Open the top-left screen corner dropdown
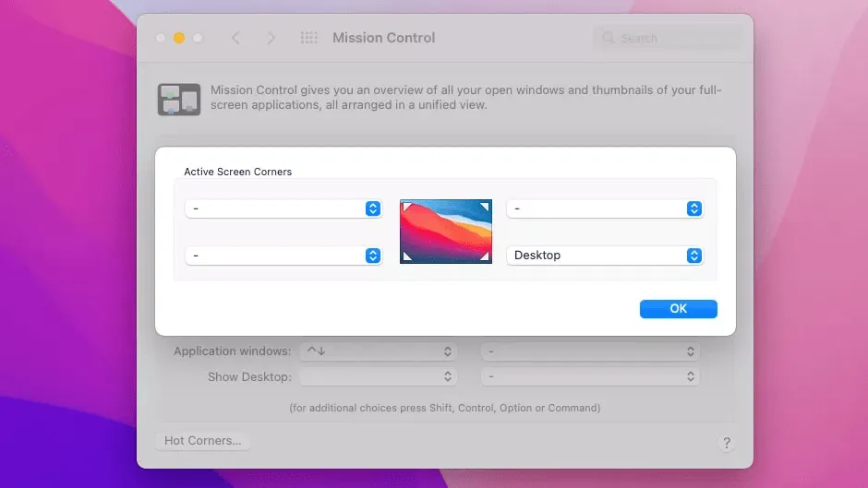This screenshot has height=488, width=868. (284, 208)
